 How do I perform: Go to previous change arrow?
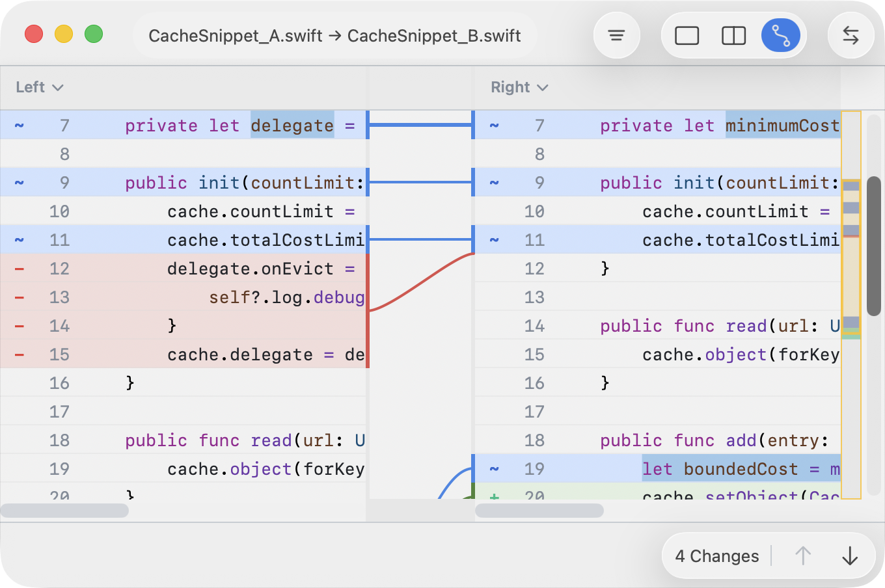pyautogui.click(x=803, y=555)
